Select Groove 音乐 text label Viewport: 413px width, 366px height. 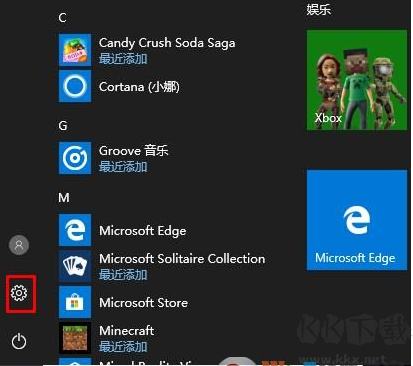click(x=133, y=151)
